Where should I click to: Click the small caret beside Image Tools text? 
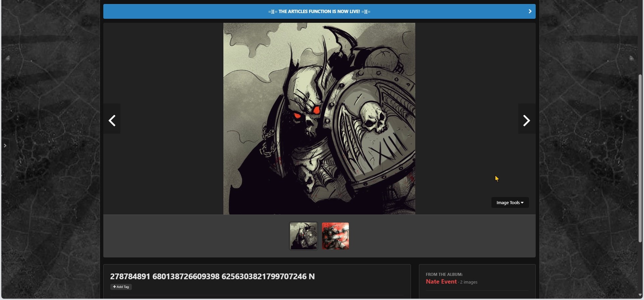[522, 202]
